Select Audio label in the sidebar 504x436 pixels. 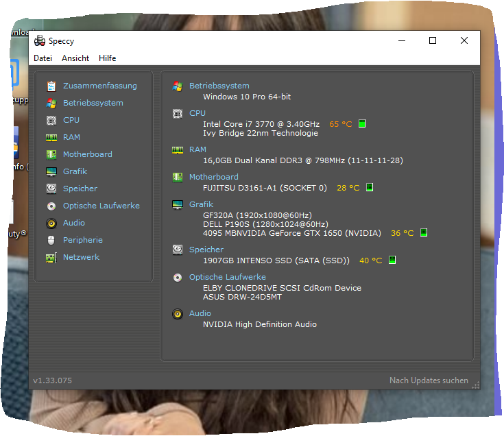pyautogui.click(x=74, y=223)
